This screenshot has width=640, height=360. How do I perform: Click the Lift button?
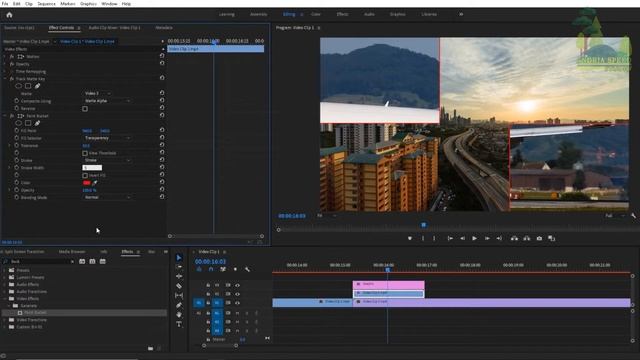[514, 238]
